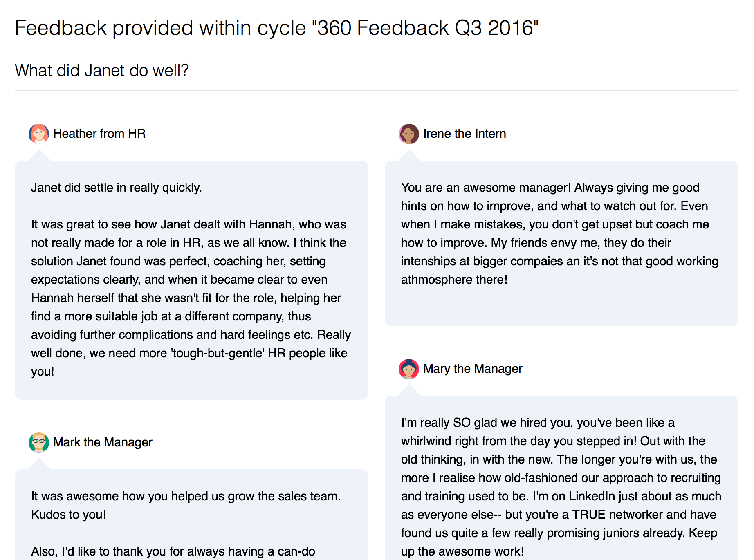The width and height of the screenshot is (754, 560).
Task: Click Mark the Manager's avatar icon
Action: tap(39, 443)
